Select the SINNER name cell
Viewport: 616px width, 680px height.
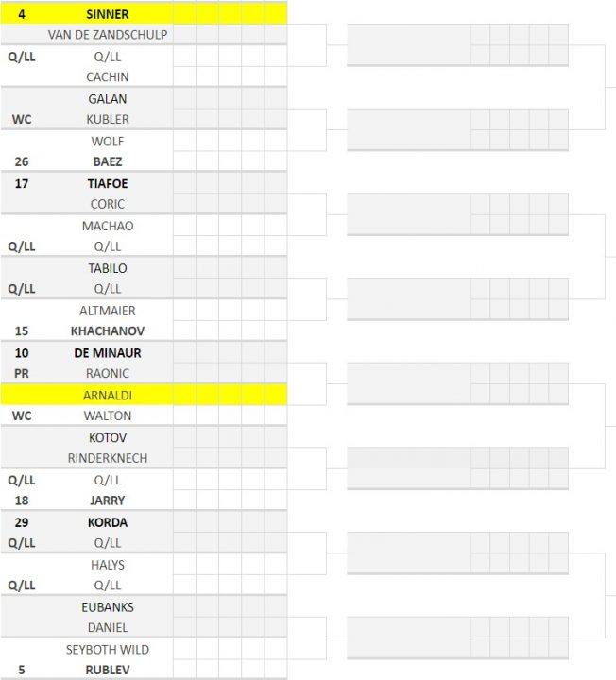[x=107, y=14]
